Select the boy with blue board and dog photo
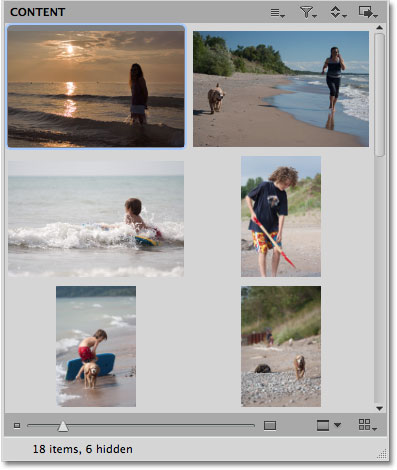 coord(96,346)
